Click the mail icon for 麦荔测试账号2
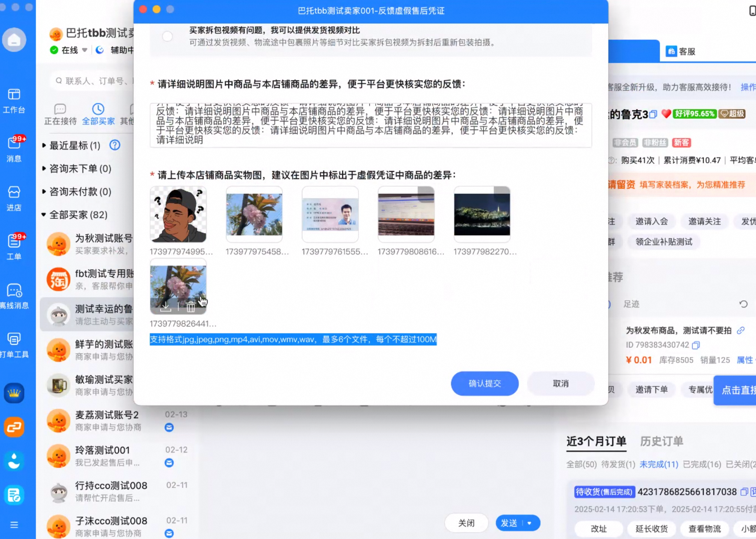Screen dimensions: 756x539 click(169, 427)
